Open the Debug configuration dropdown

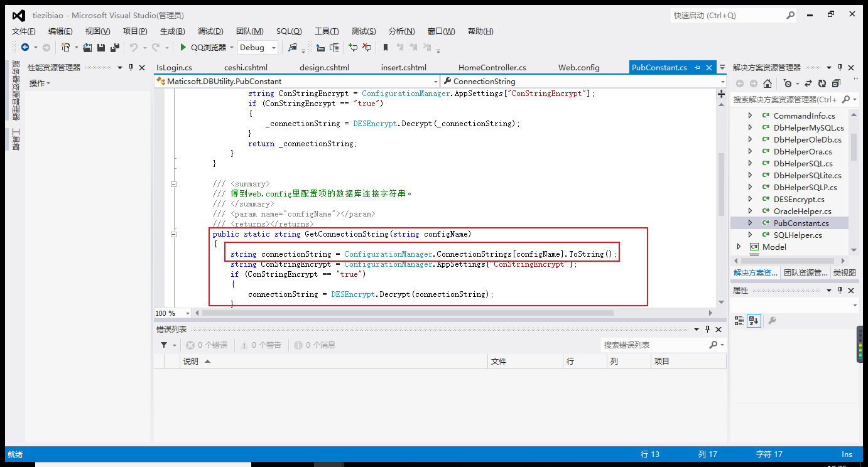tap(274, 48)
